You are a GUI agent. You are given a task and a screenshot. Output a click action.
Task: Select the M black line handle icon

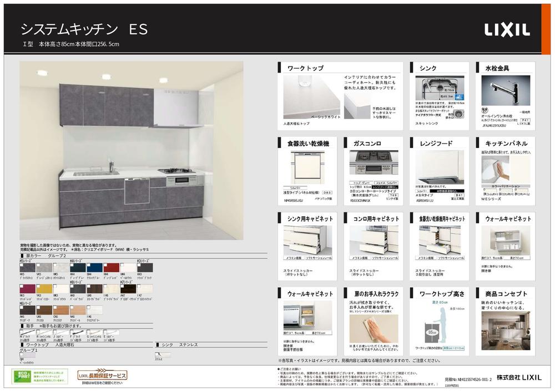tap(28, 332)
